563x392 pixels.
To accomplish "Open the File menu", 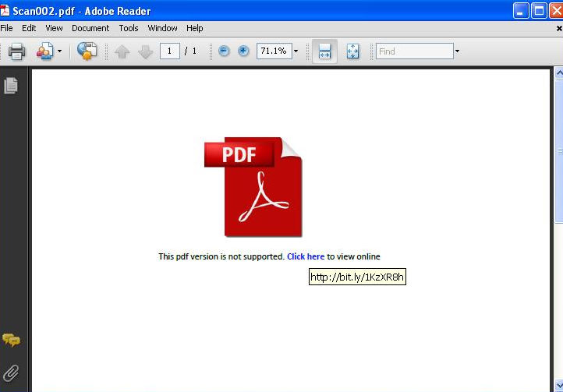I will coord(6,28).
